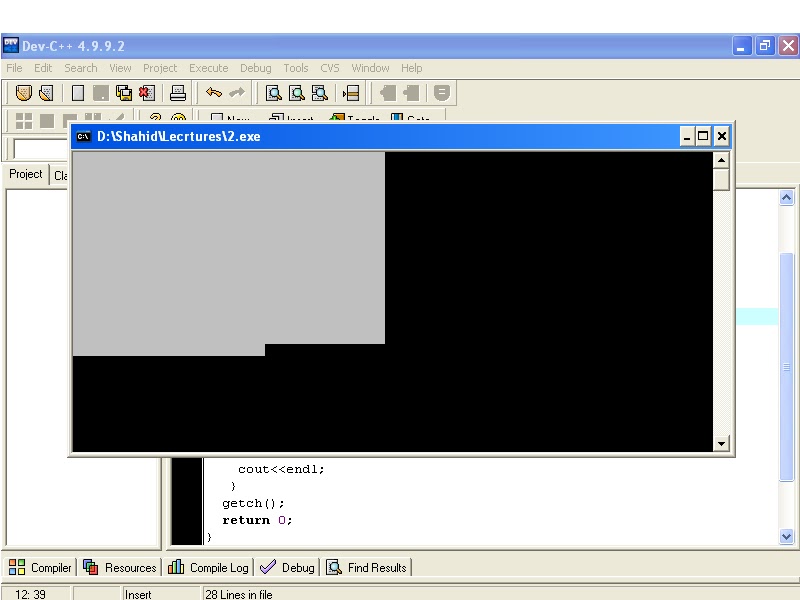Open the Find Results tab
Viewport: 800px width, 600px height.
[366, 567]
